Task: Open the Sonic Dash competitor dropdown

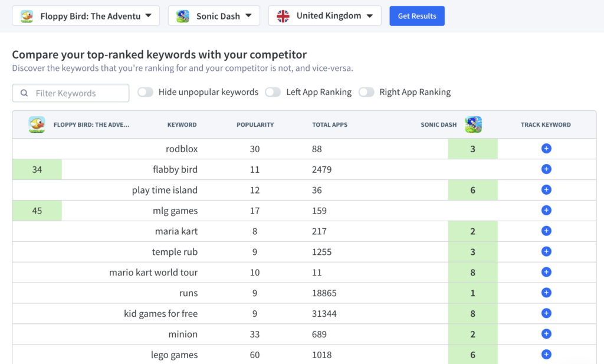Action: pyautogui.click(x=214, y=16)
